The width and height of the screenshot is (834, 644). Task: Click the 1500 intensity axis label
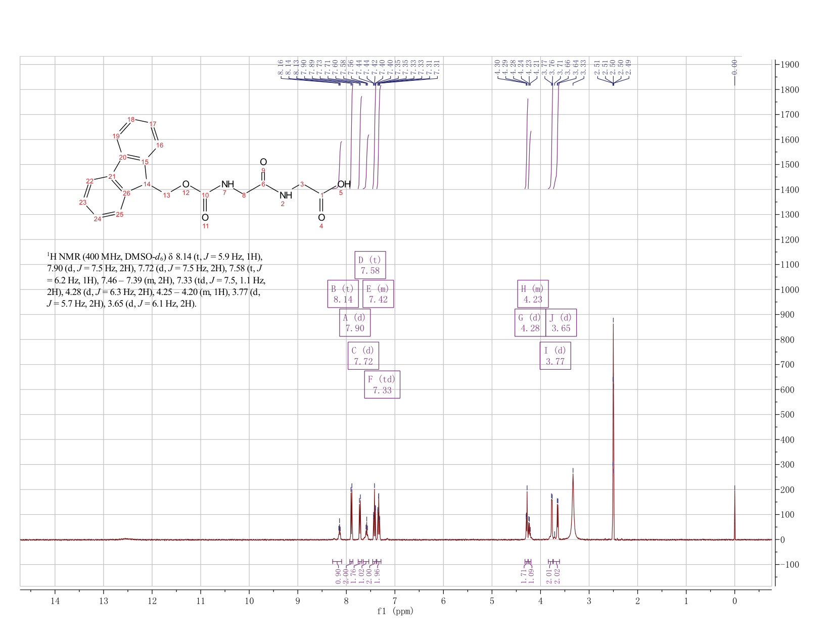tap(790, 165)
